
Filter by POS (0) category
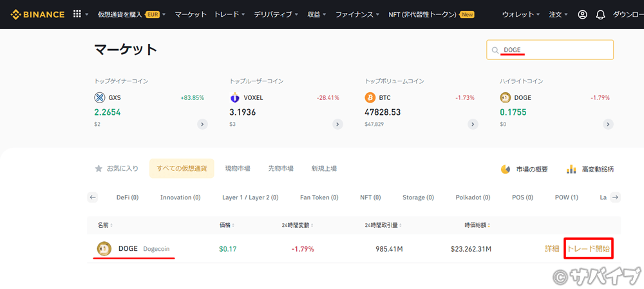522,197
